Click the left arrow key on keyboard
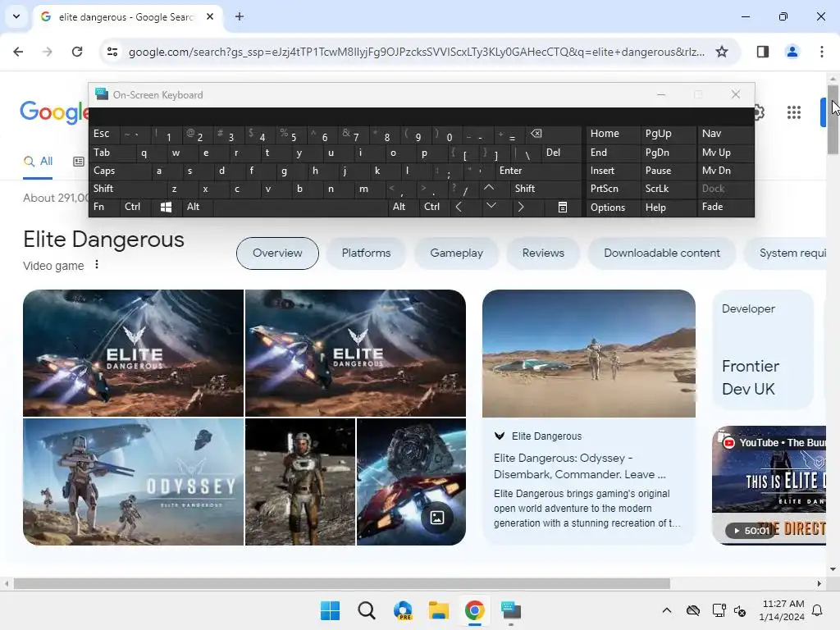This screenshot has height=630, width=840. coord(459,207)
